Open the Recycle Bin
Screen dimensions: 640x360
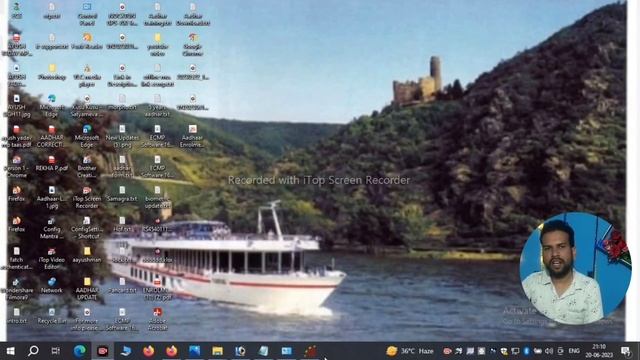point(52,316)
